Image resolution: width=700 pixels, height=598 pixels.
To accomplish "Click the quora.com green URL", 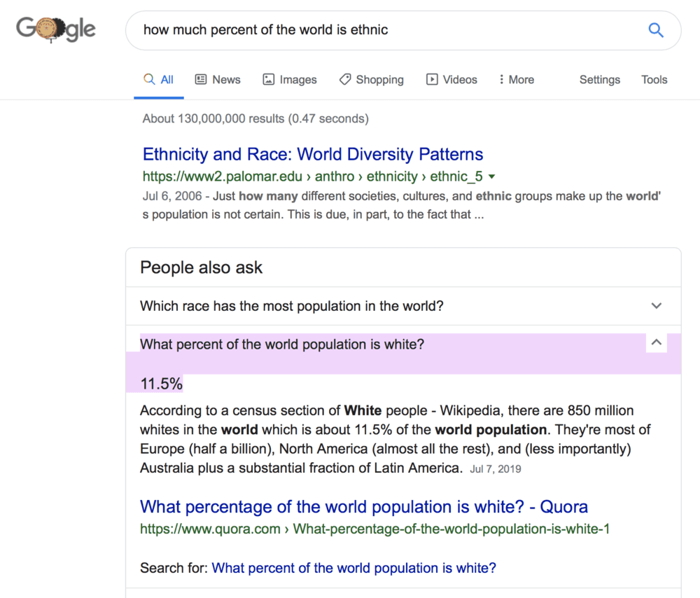I will (374, 529).
